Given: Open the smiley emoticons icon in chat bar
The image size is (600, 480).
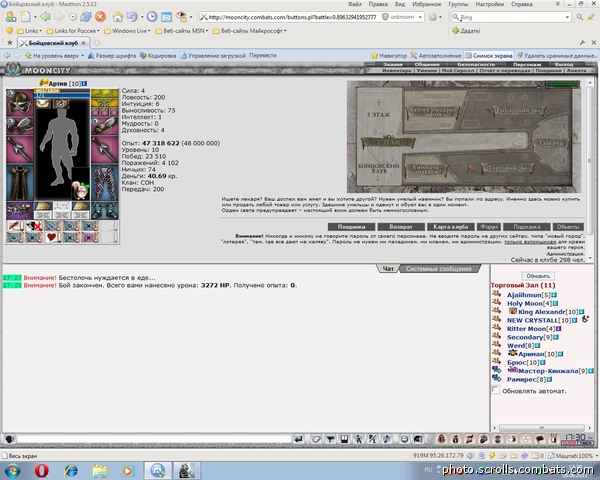Looking at the screenshot, I should (404, 439).
